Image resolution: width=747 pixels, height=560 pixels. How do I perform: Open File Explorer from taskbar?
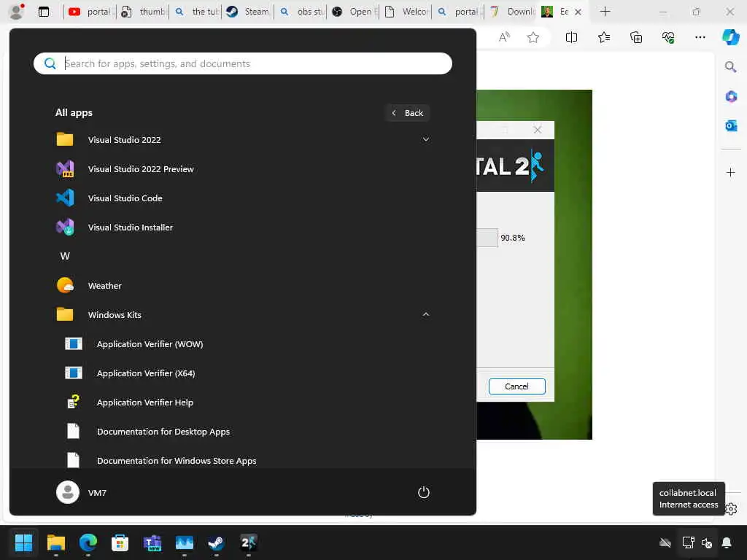click(x=55, y=542)
